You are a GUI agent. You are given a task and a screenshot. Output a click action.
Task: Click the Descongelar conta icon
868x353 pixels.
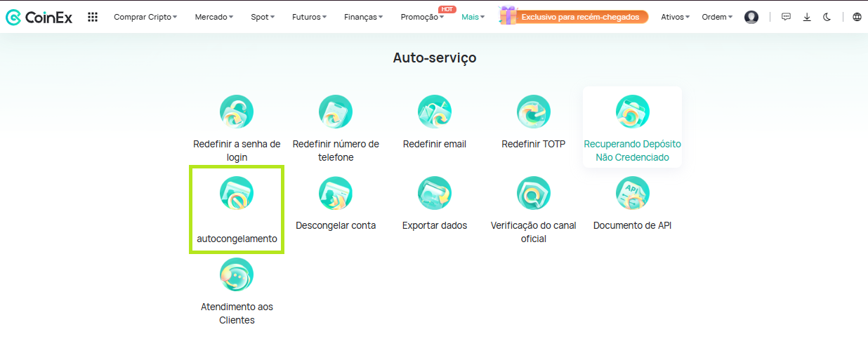coord(336,193)
